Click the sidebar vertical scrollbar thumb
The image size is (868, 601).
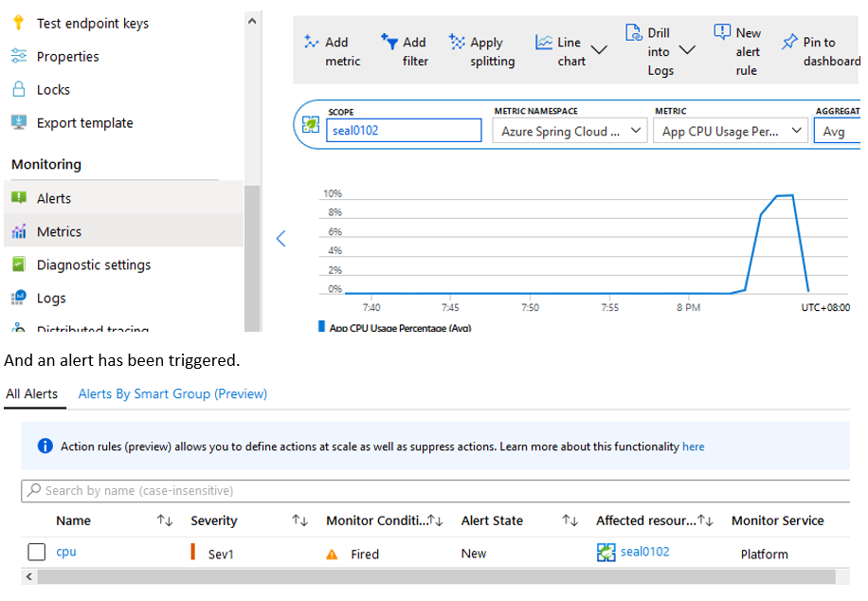click(252, 258)
